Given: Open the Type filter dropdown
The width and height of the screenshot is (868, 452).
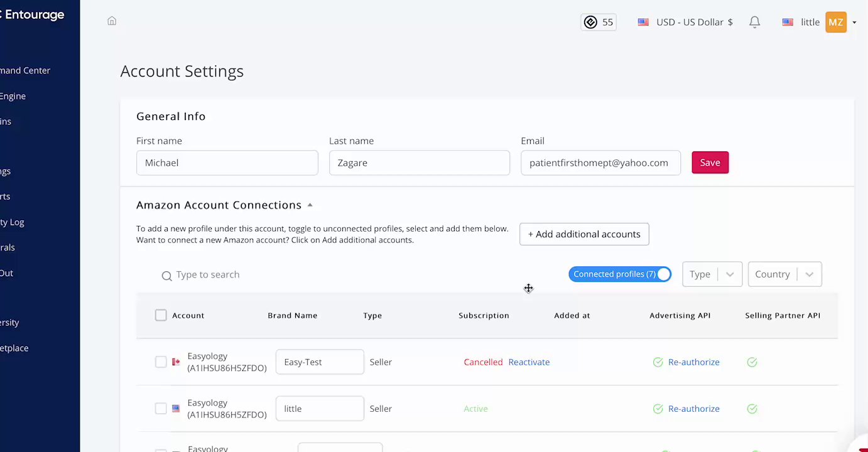Looking at the screenshot, I should pyautogui.click(x=712, y=274).
